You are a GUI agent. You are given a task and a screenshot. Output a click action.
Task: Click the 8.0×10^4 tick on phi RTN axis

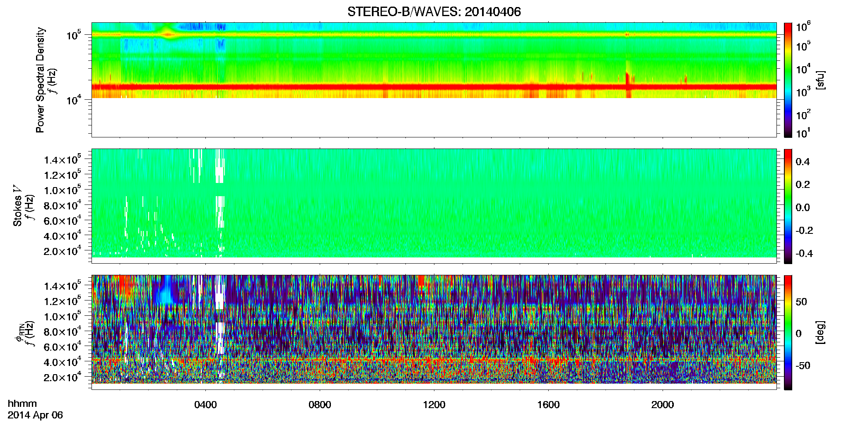(63, 331)
